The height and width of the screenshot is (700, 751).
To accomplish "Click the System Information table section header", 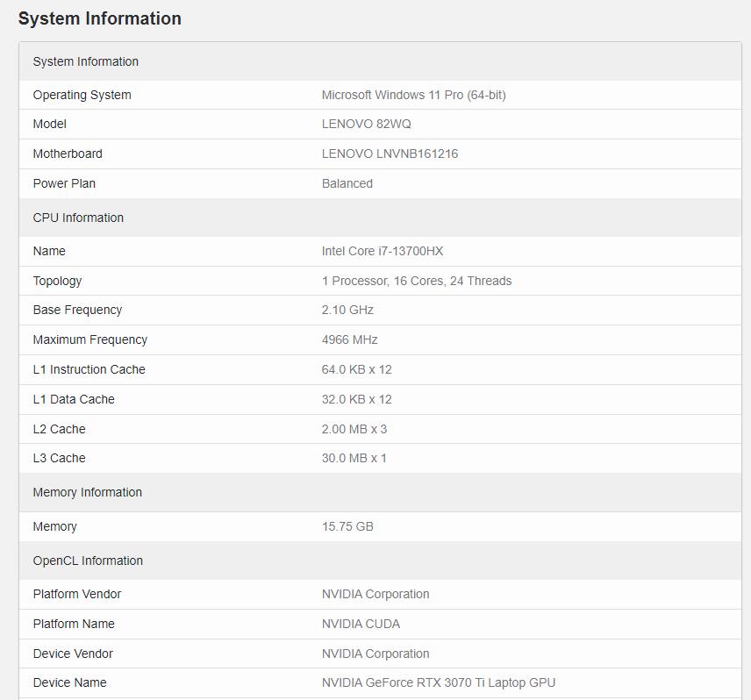I will [x=86, y=61].
